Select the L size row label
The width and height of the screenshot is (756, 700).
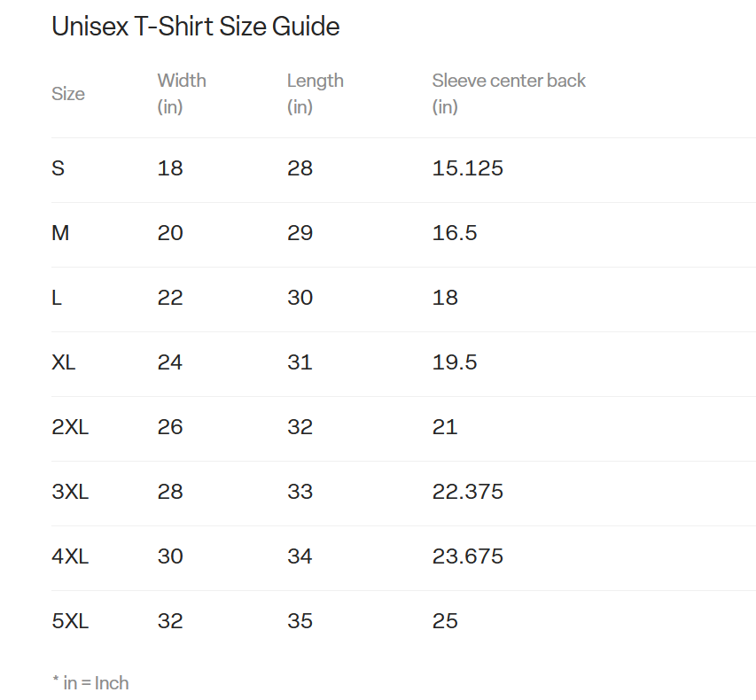pyautogui.click(x=57, y=298)
